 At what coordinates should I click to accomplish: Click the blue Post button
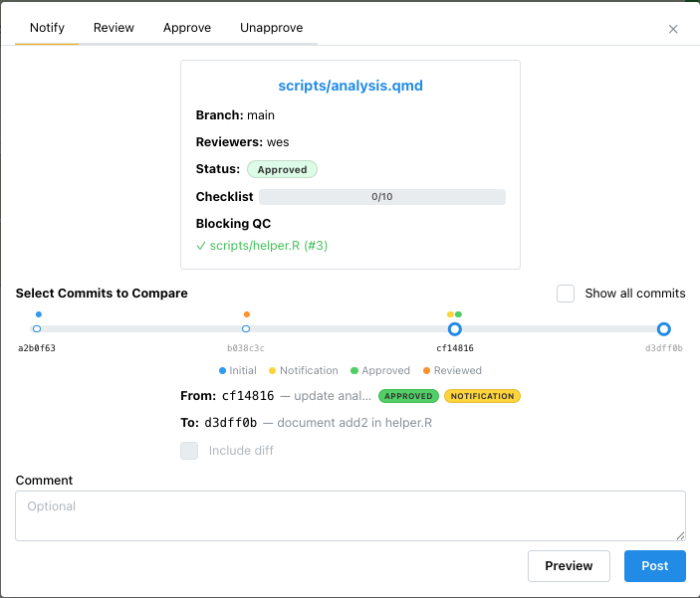coord(654,566)
